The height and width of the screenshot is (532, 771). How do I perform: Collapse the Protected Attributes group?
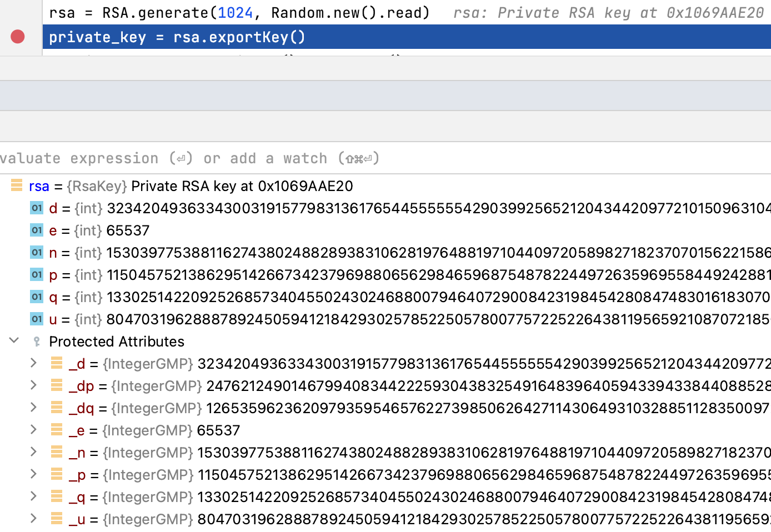[x=14, y=340]
